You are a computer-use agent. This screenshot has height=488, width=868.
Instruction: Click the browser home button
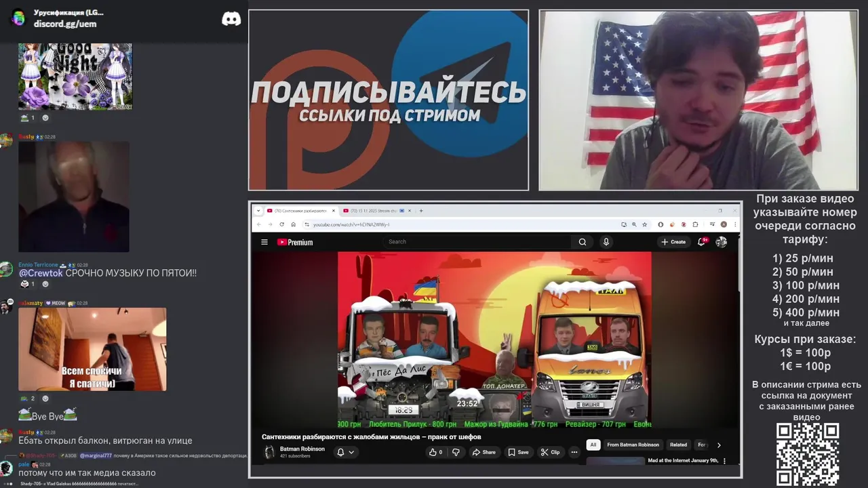pos(293,224)
